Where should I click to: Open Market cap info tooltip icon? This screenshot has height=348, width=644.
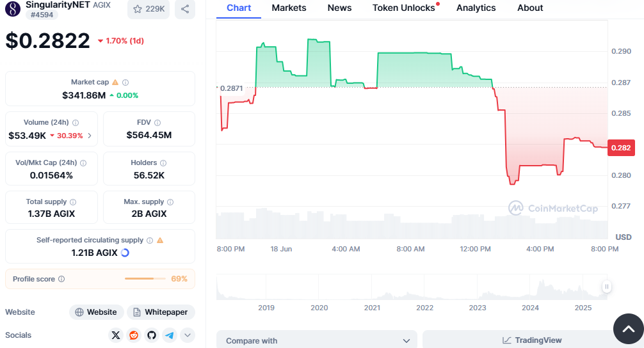point(125,83)
